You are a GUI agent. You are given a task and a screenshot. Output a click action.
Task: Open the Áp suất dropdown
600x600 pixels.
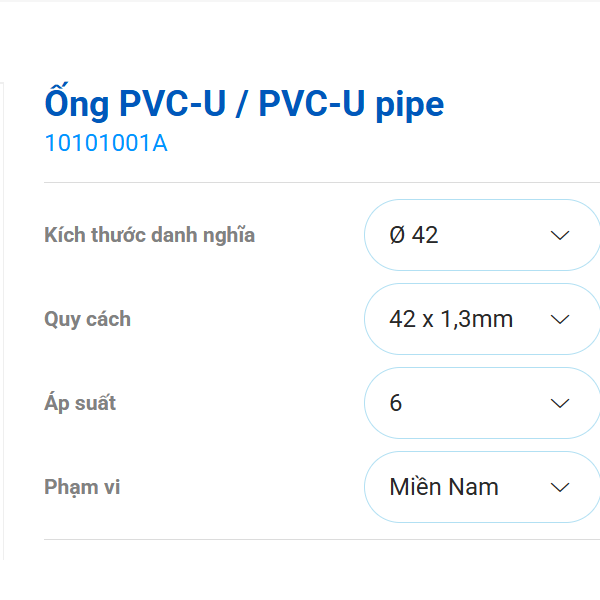point(482,403)
